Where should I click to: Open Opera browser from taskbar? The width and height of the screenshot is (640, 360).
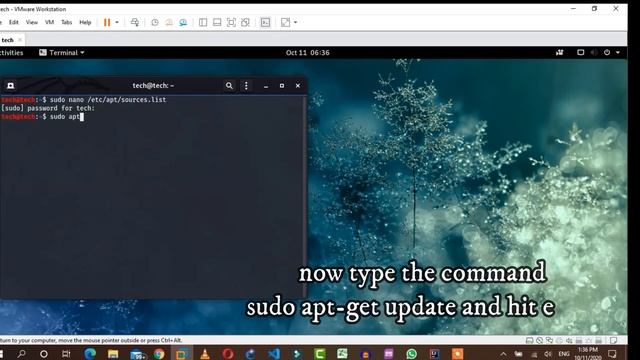[x=228, y=354]
